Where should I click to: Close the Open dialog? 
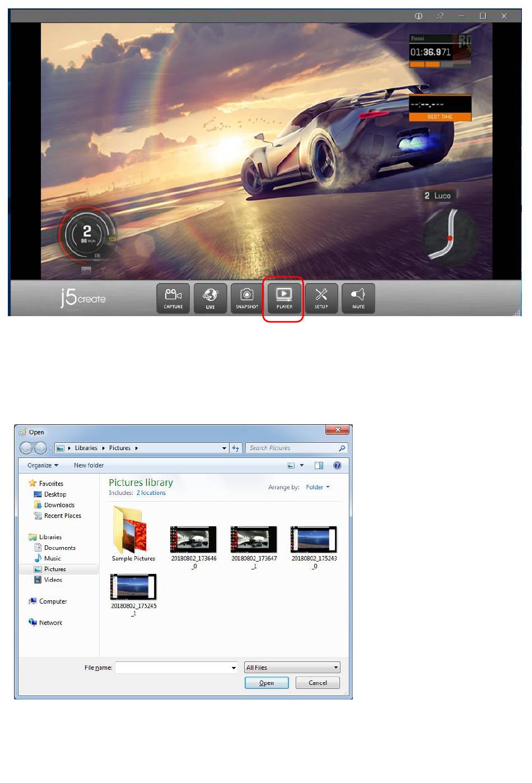click(x=338, y=430)
